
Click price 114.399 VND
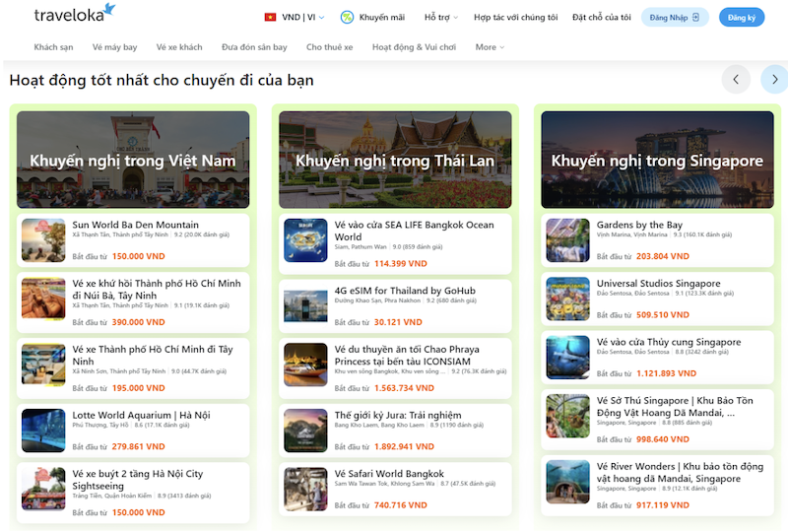401,263
